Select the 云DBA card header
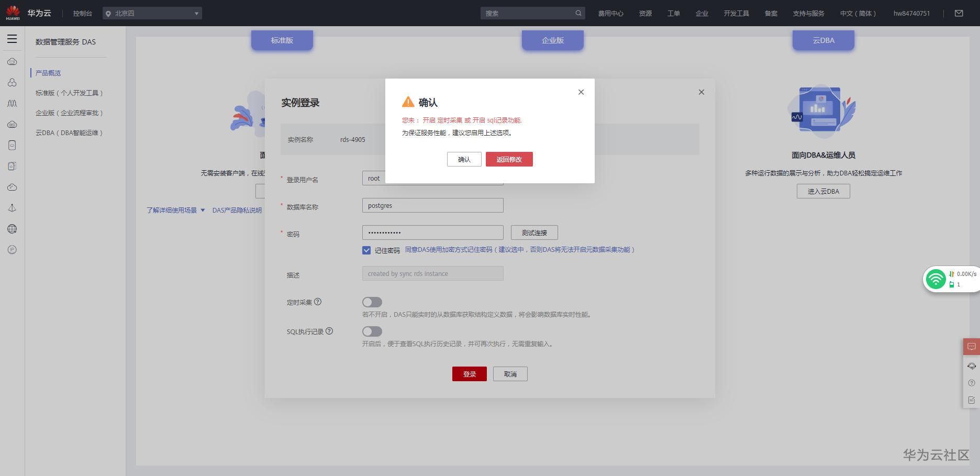The height and width of the screenshot is (476, 980). (x=823, y=40)
